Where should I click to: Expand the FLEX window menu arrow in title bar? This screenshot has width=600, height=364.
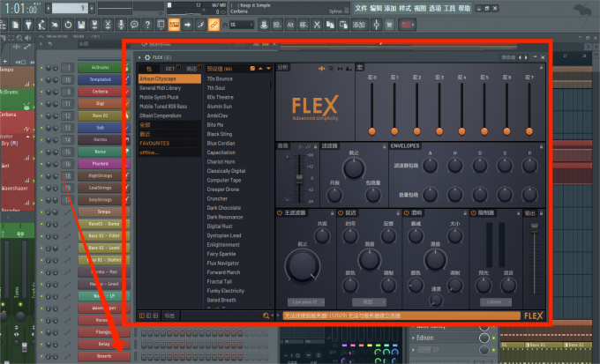tap(138, 57)
